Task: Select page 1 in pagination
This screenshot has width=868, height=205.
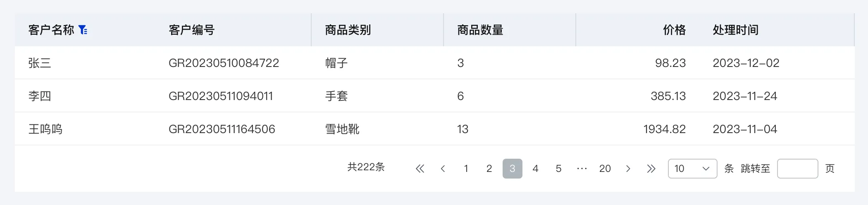Action: 466,169
